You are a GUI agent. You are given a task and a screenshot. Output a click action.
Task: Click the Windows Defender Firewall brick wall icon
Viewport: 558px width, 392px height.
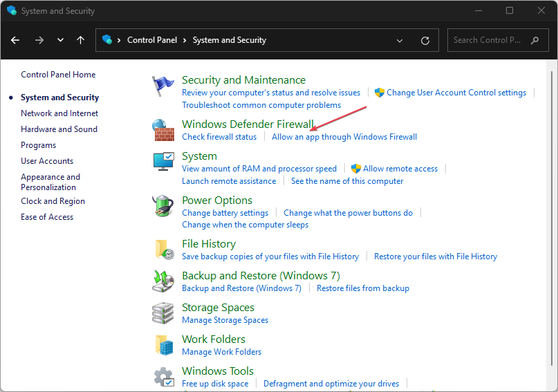tap(163, 130)
